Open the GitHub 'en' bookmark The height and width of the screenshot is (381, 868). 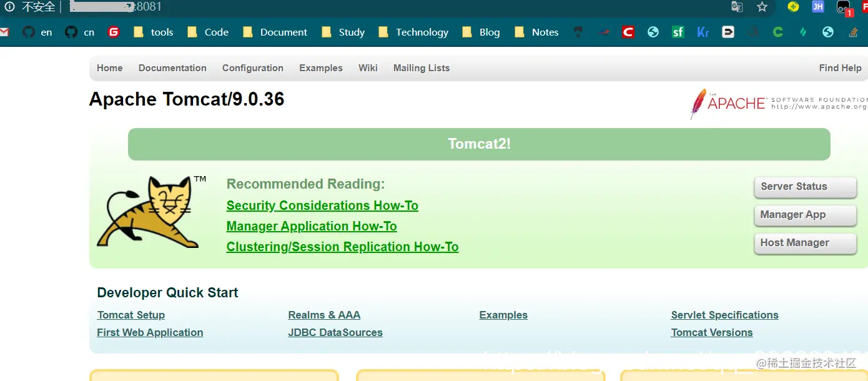pos(37,32)
